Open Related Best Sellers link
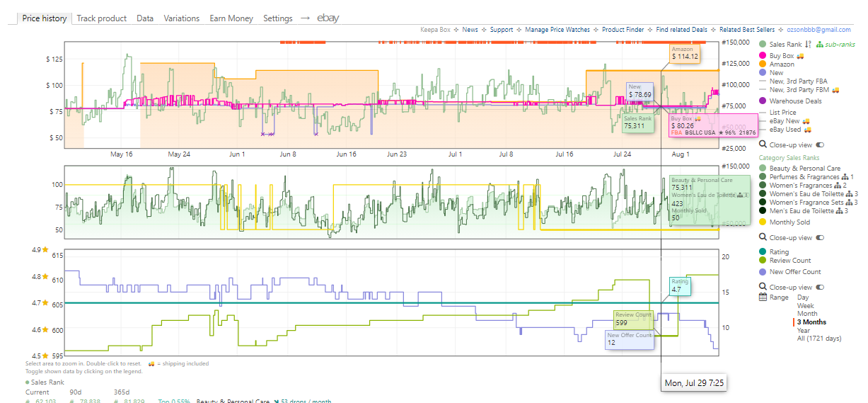The width and height of the screenshot is (868, 403). coord(747,30)
